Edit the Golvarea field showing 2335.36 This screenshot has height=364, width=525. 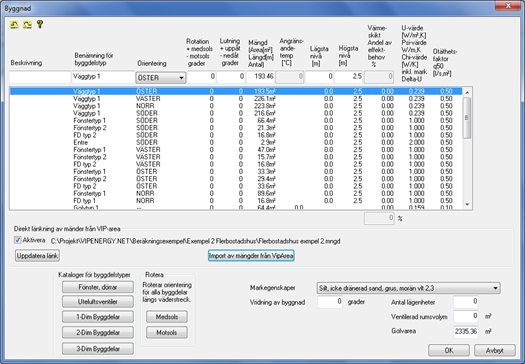[466, 332]
